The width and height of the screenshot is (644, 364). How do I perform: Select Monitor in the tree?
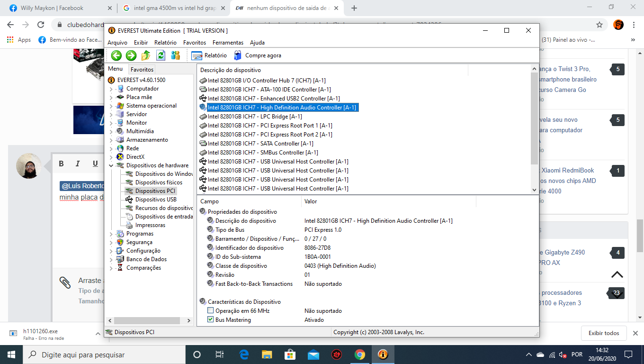tap(136, 123)
